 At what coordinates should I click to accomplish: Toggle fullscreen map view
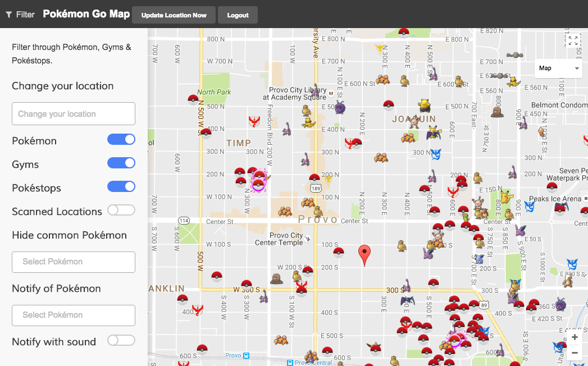click(x=573, y=40)
